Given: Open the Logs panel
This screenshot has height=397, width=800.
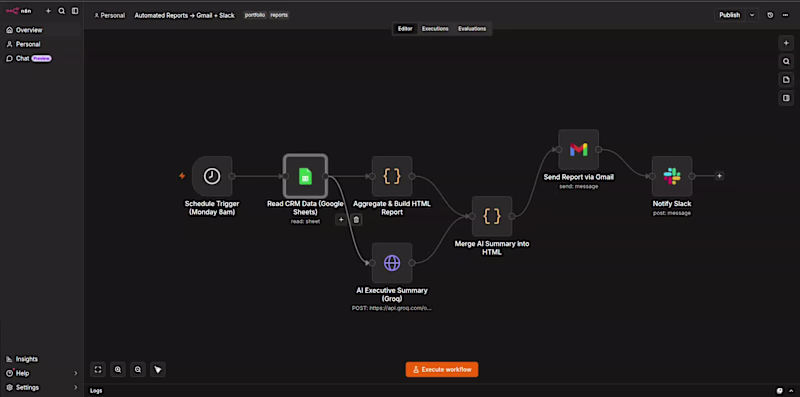Looking at the screenshot, I should (x=96, y=391).
